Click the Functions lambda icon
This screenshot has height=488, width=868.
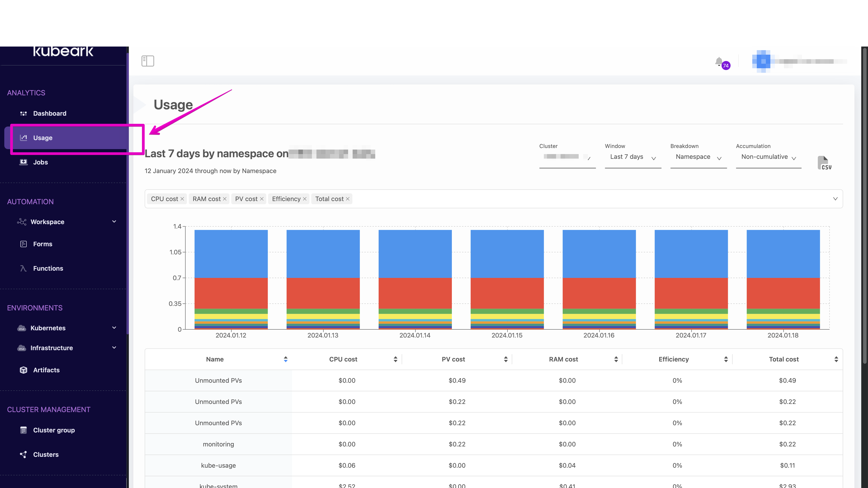[23, 268]
